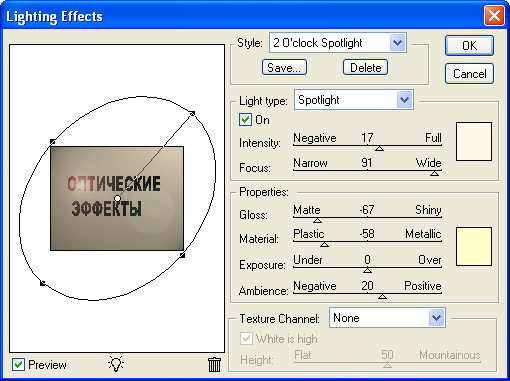The width and height of the screenshot is (510, 381).
Task: Click the spotlight direction handle at line end
Action: point(192,114)
